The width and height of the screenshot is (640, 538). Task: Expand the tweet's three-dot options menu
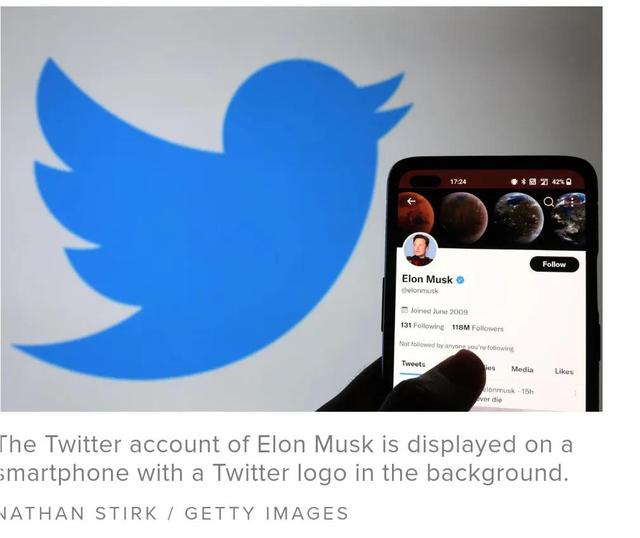tap(575, 393)
